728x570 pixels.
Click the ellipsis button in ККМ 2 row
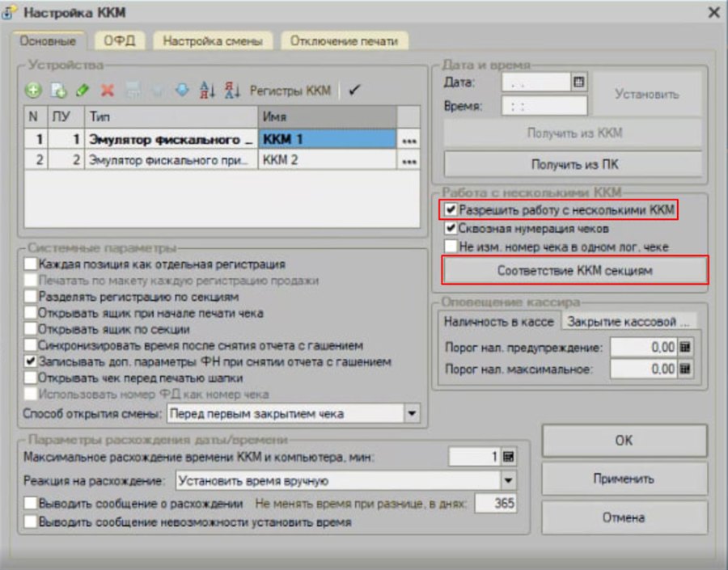pos(408,161)
